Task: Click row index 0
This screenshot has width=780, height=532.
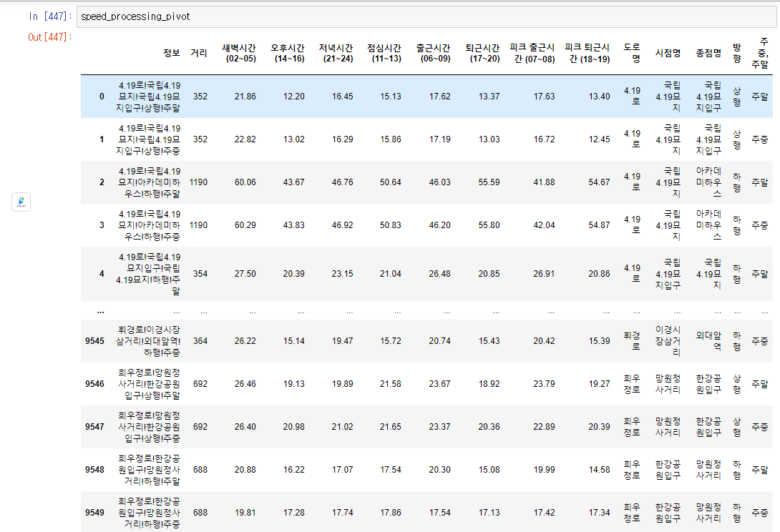Action: (x=102, y=97)
